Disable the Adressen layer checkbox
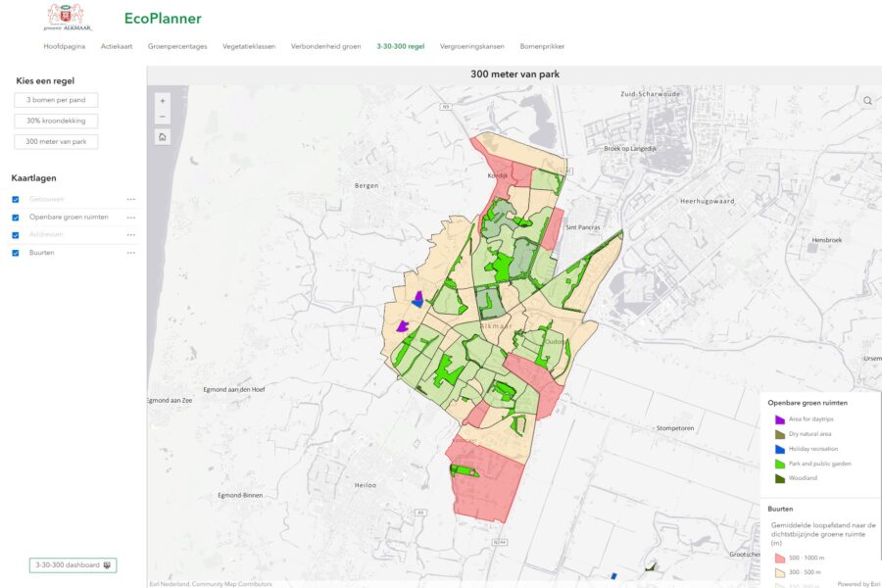The width and height of the screenshot is (882, 588). point(15,234)
